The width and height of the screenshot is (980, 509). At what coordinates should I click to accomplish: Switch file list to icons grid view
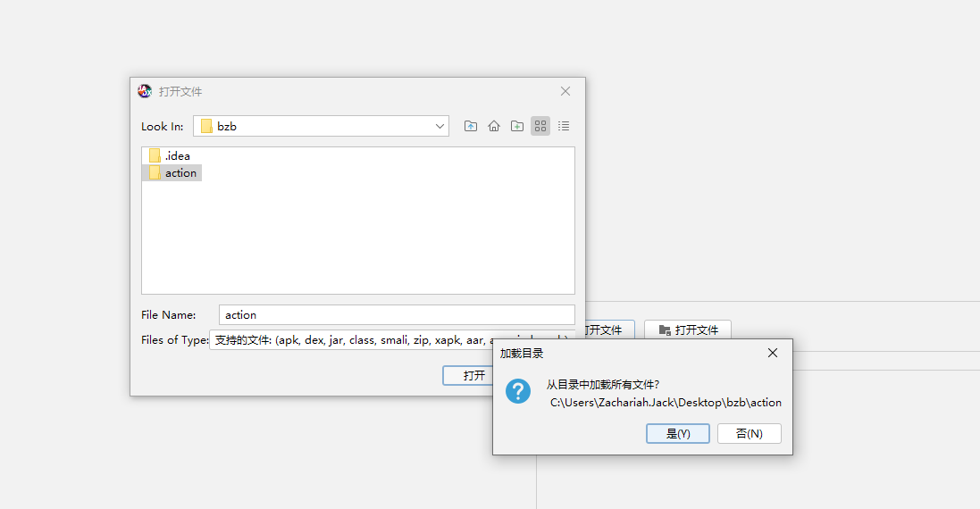540,126
